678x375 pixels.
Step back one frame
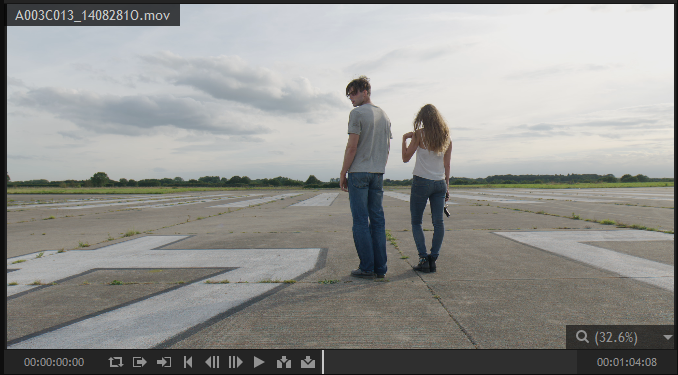212,362
